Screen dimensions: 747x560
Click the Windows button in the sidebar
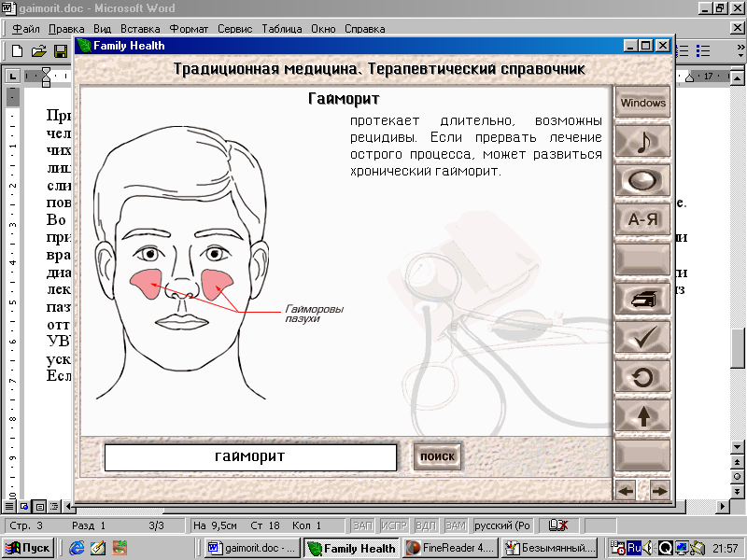(x=642, y=103)
